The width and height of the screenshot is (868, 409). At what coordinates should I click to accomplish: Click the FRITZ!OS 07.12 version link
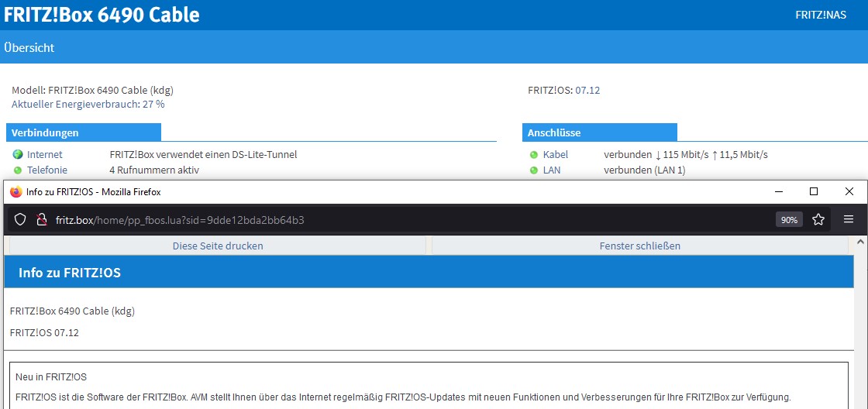coord(587,90)
